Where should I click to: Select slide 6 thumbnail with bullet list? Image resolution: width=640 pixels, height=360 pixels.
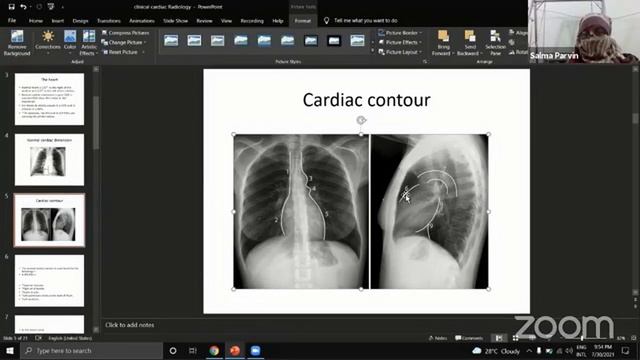[49, 281]
